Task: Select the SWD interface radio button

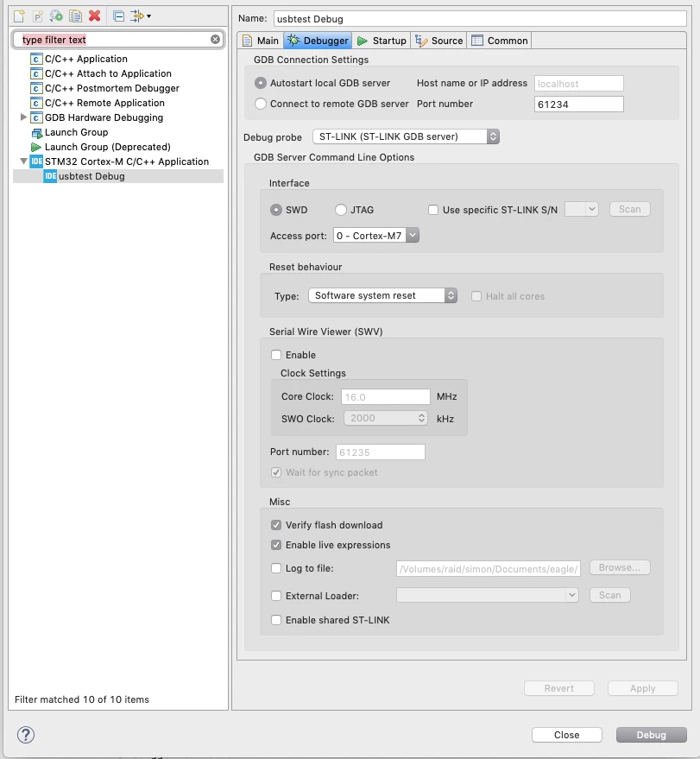Action: 275,210
